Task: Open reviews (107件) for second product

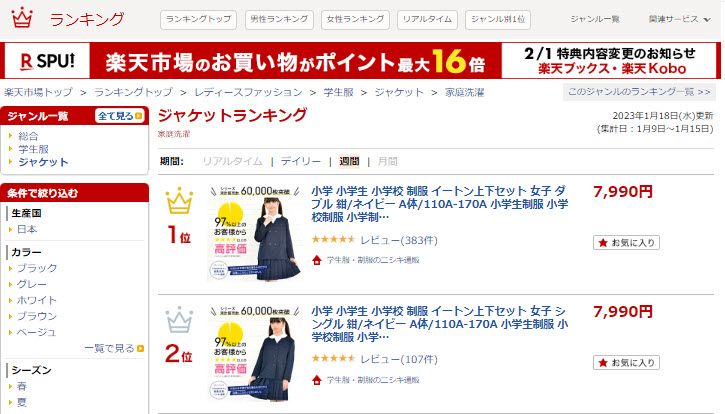Action: (399, 359)
